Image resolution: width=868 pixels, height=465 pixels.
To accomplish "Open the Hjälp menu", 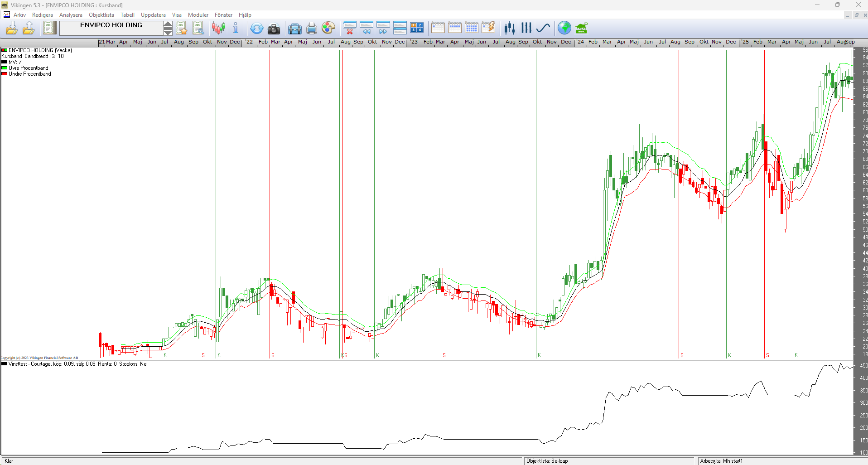I will (245, 15).
